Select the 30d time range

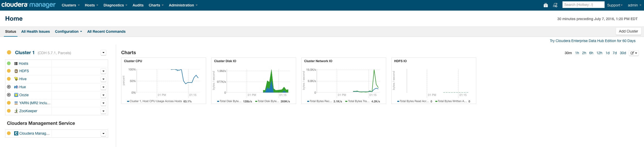coord(623,53)
